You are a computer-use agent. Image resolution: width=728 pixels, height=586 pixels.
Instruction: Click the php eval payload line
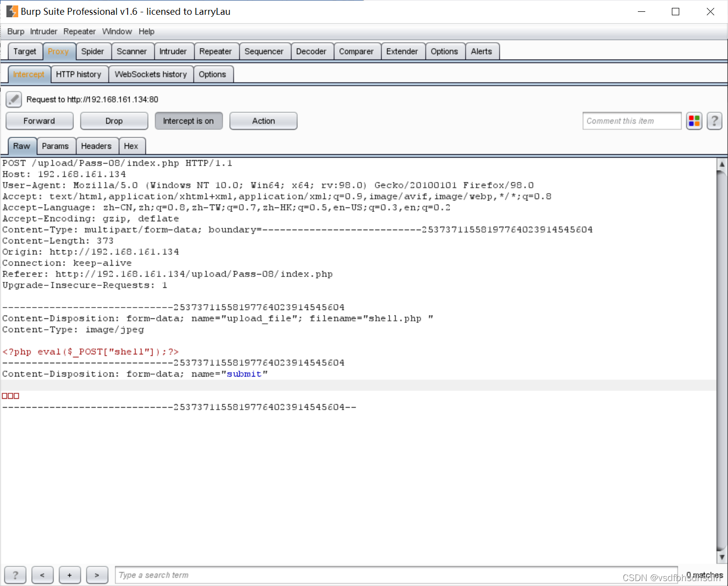(x=91, y=352)
